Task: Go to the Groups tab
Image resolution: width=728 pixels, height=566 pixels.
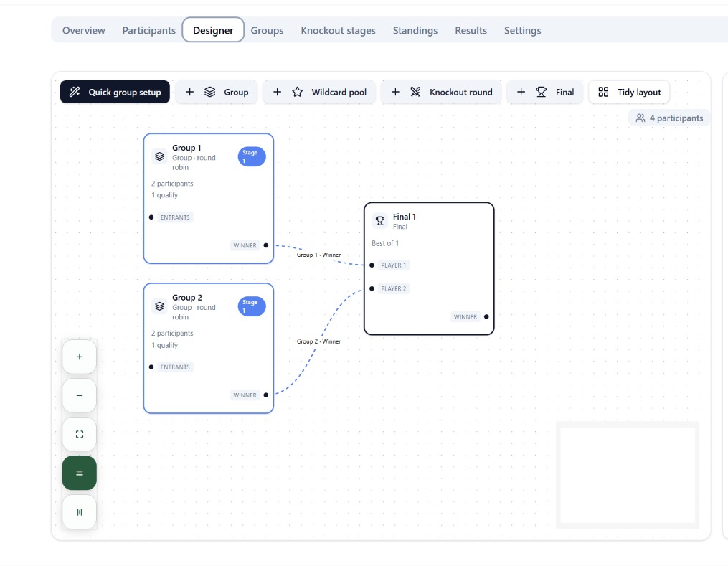Action: [x=267, y=30]
